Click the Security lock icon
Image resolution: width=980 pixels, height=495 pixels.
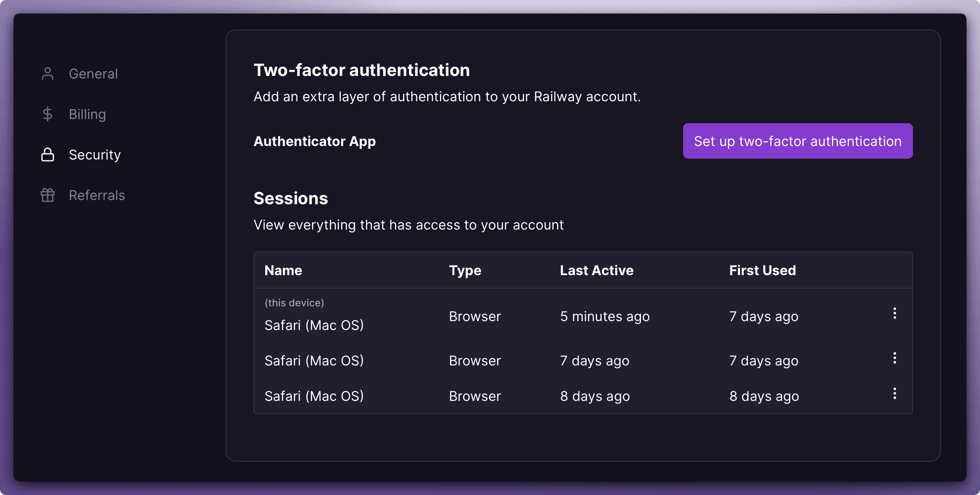(48, 154)
